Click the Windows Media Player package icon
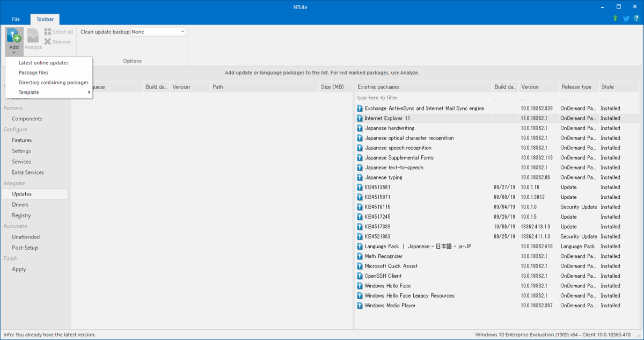 pos(360,306)
